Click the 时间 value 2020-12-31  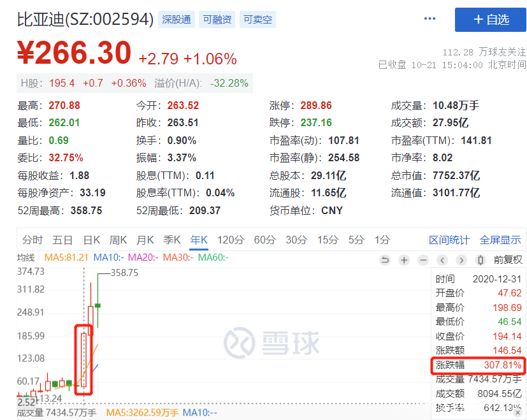click(497, 279)
